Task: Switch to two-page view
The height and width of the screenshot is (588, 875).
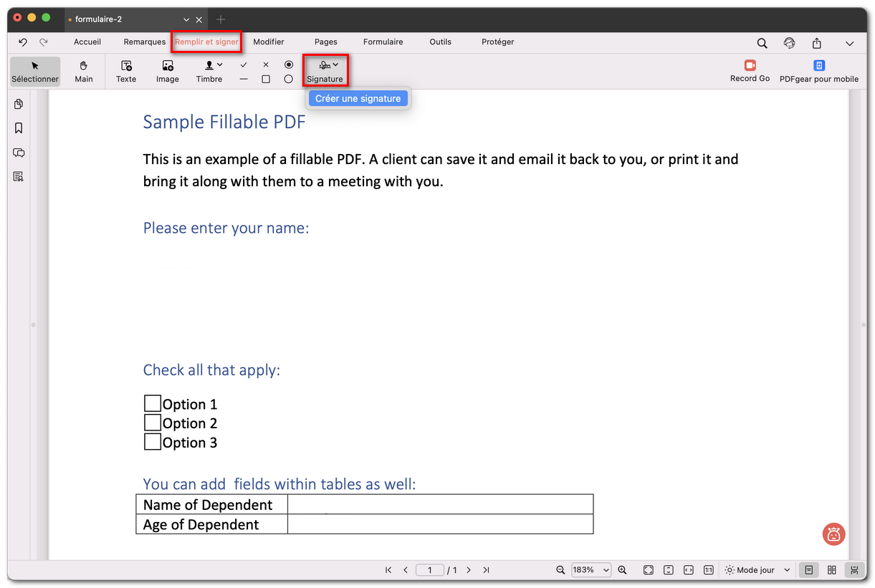Action: click(832, 570)
